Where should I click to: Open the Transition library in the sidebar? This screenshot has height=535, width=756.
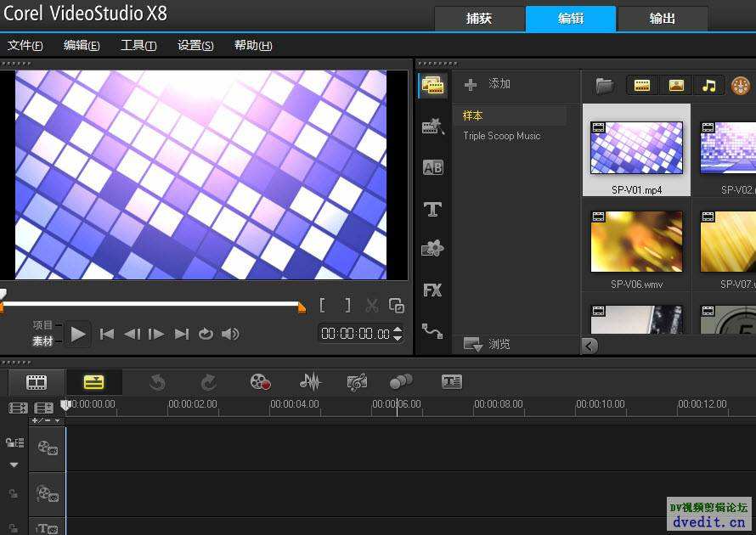432,167
